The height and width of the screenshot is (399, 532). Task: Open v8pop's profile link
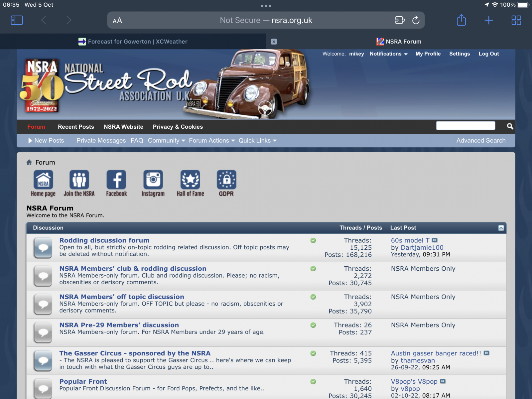pyautogui.click(x=410, y=389)
